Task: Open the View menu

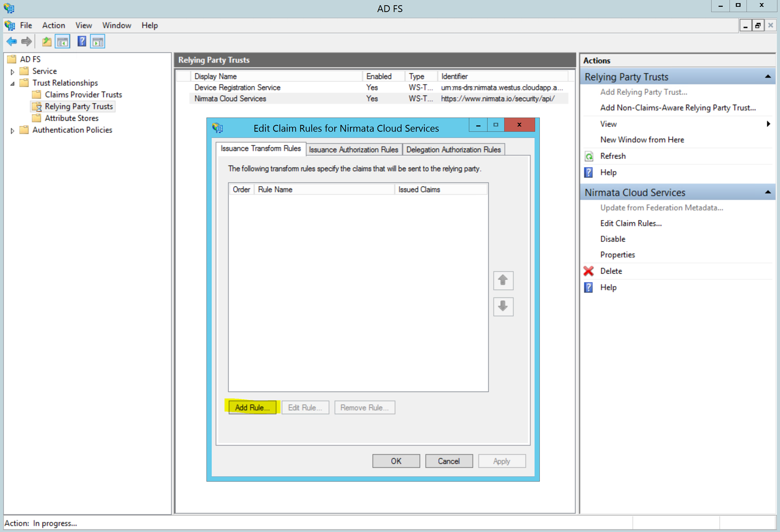Action: tap(84, 26)
